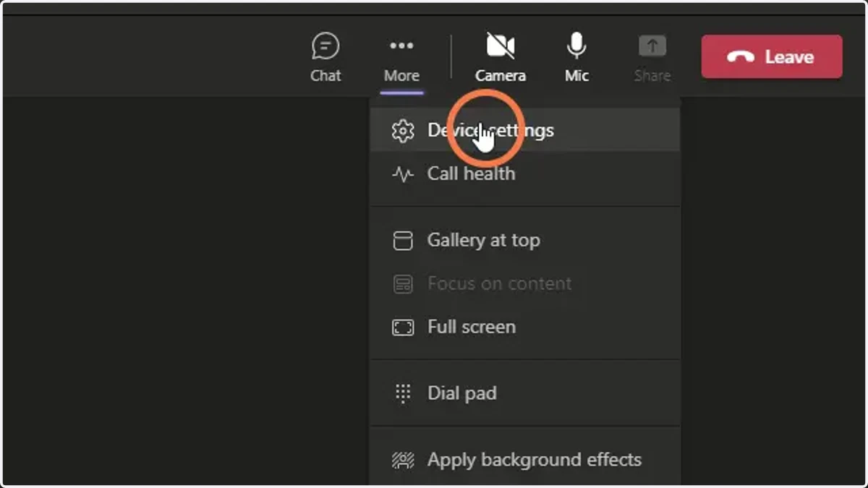Viewport: 868px width, 488px height.
Task: Open the Dial pad option
Action: tap(525, 393)
